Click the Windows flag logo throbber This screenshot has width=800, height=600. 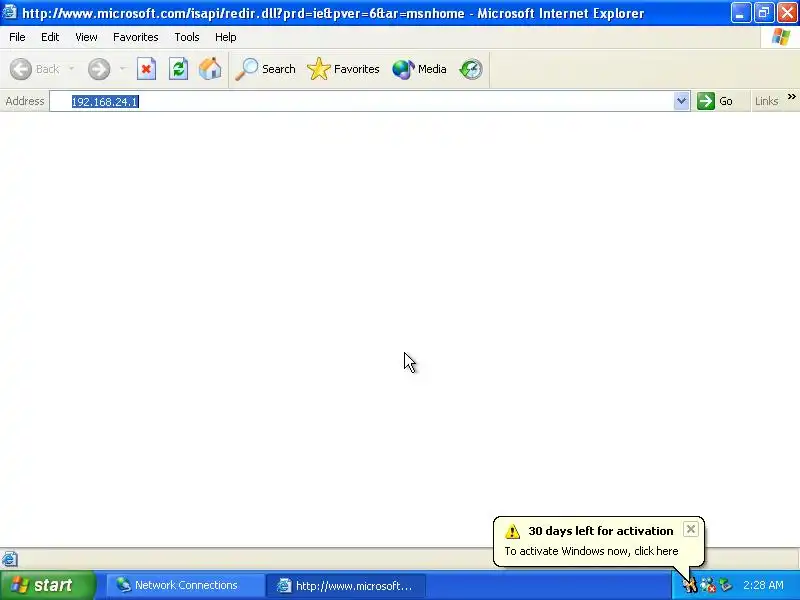pyautogui.click(x=780, y=37)
